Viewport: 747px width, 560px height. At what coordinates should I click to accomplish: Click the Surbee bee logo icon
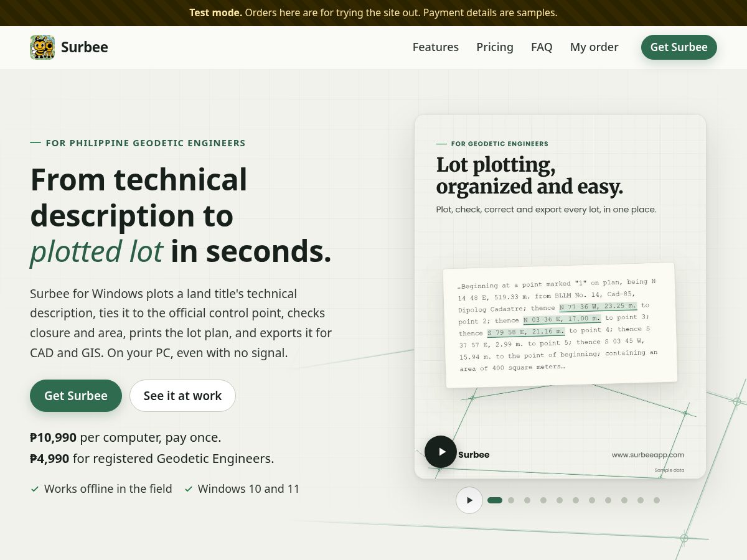pyautogui.click(x=42, y=47)
